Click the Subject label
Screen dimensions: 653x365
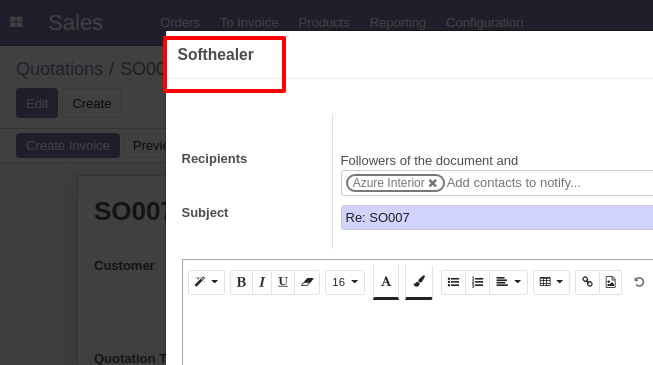[205, 213]
